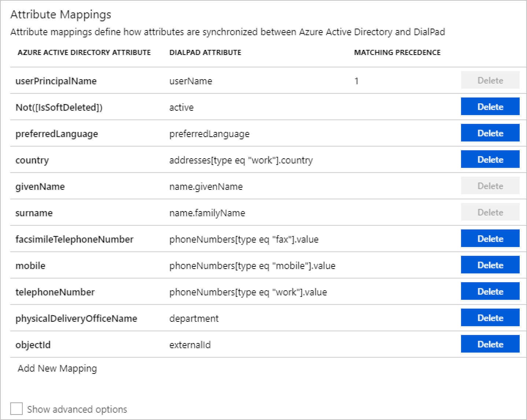Open the objectId mapping row
Image resolution: width=527 pixels, height=420 pixels.
click(33, 345)
